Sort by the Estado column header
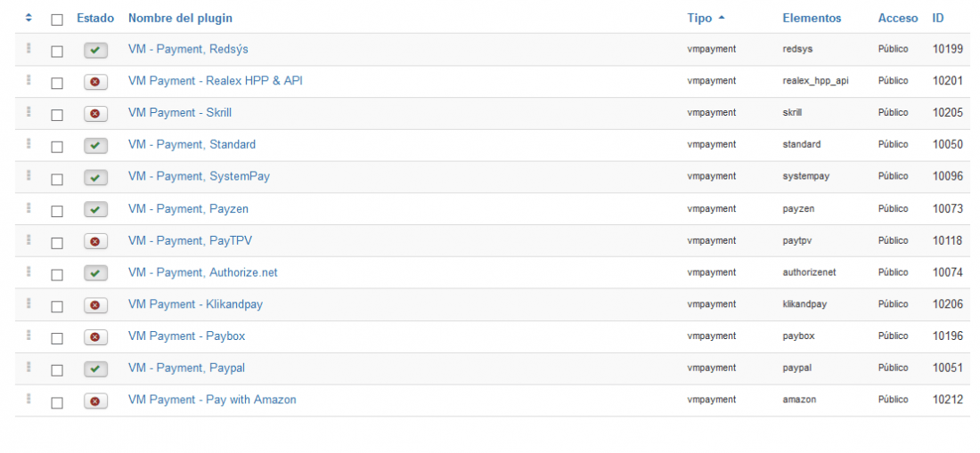The width and height of the screenshot is (980, 453). (95, 18)
